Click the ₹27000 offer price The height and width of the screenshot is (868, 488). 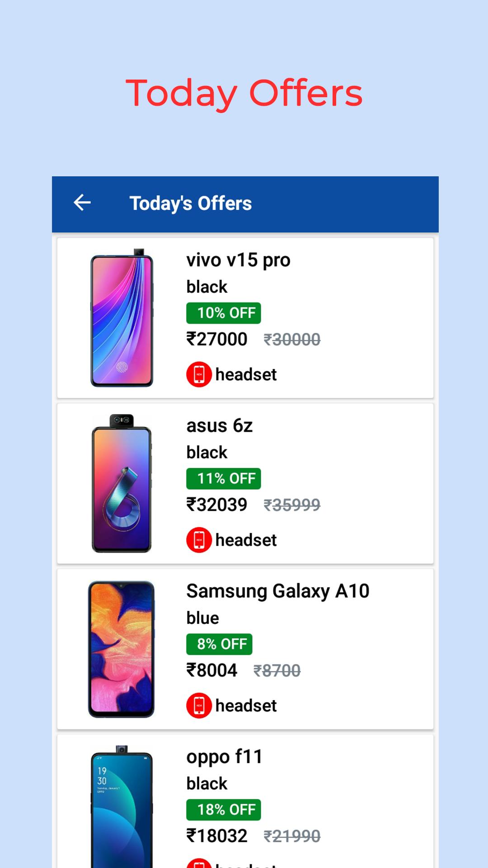[217, 339]
